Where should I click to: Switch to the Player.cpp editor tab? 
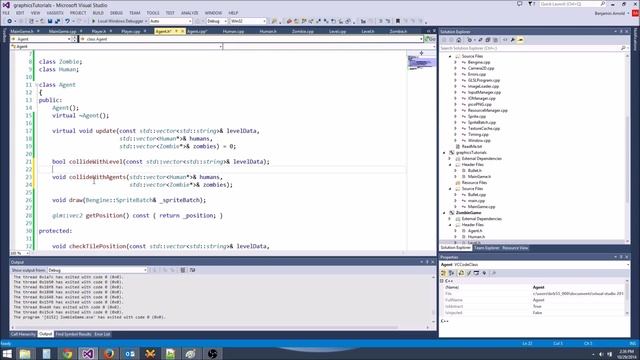click(131, 31)
